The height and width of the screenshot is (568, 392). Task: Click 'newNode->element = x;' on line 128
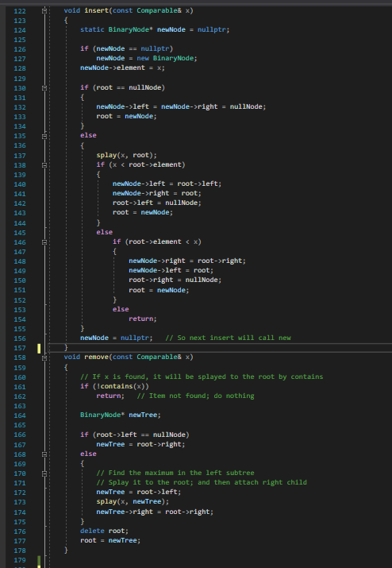[x=122, y=68]
